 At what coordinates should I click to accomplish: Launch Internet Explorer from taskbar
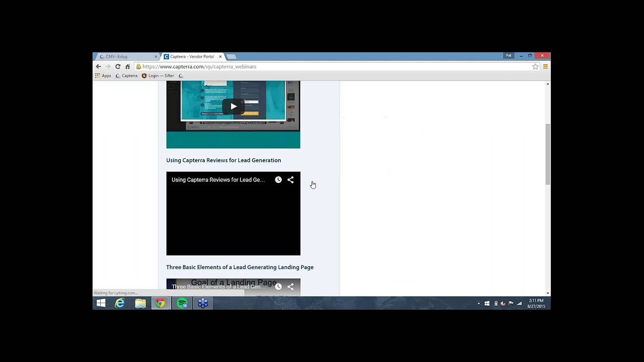[120, 303]
